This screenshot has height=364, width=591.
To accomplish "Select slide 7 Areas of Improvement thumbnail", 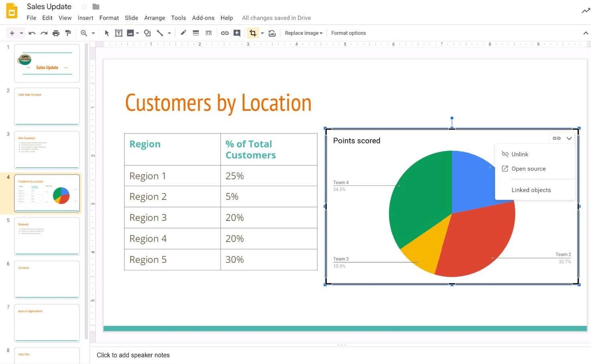I will (x=47, y=323).
